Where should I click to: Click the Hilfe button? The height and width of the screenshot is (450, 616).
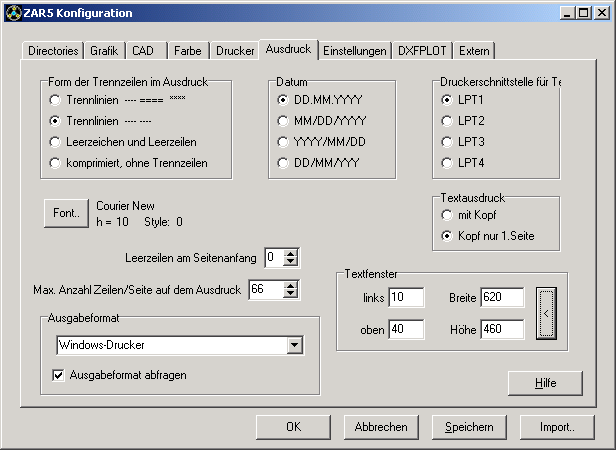[x=544, y=383]
